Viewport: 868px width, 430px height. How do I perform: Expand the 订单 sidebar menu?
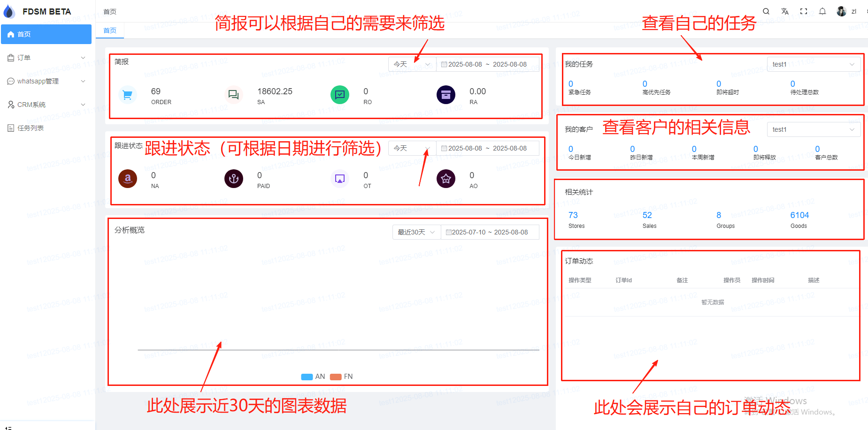pos(46,58)
